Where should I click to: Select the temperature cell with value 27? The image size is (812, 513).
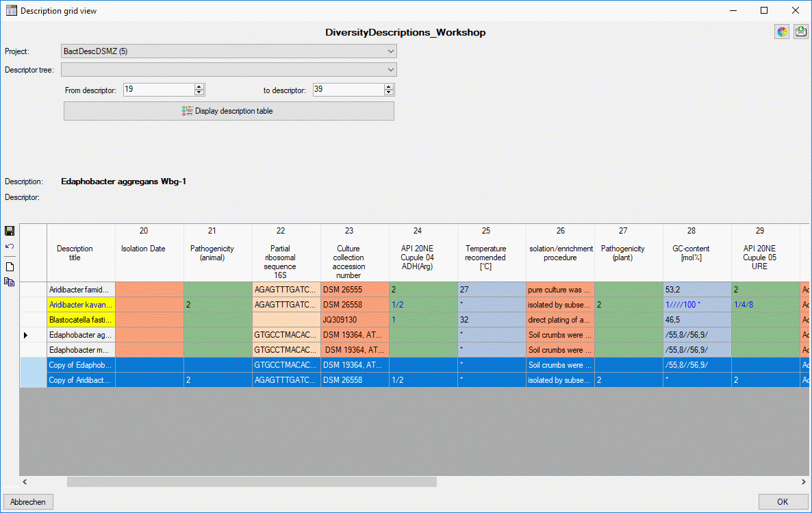[492, 290]
